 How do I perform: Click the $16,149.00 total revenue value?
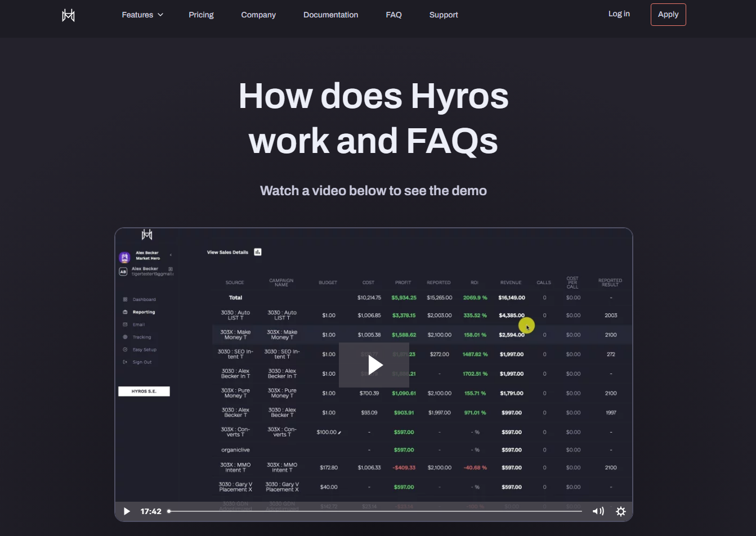[512, 298]
